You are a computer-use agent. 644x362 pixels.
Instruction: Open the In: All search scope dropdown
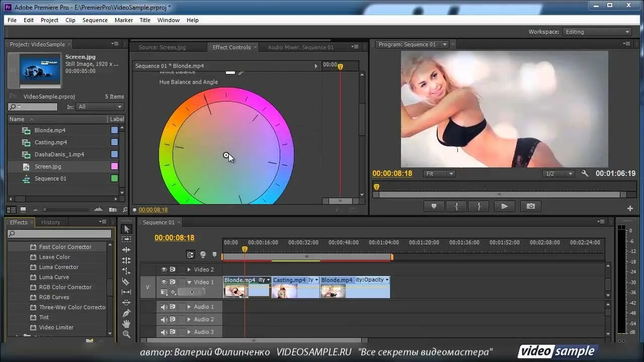click(x=100, y=107)
